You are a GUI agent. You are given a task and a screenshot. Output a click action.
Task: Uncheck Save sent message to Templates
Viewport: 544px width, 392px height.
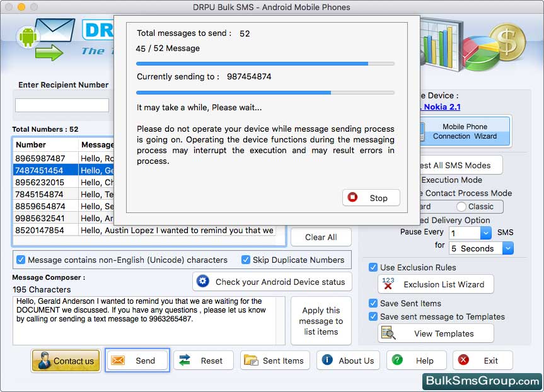tap(373, 316)
